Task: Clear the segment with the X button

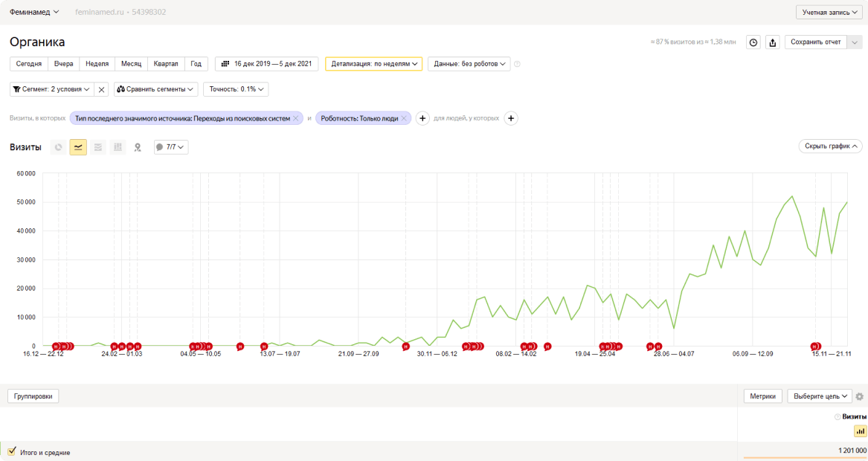Action: click(102, 89)
